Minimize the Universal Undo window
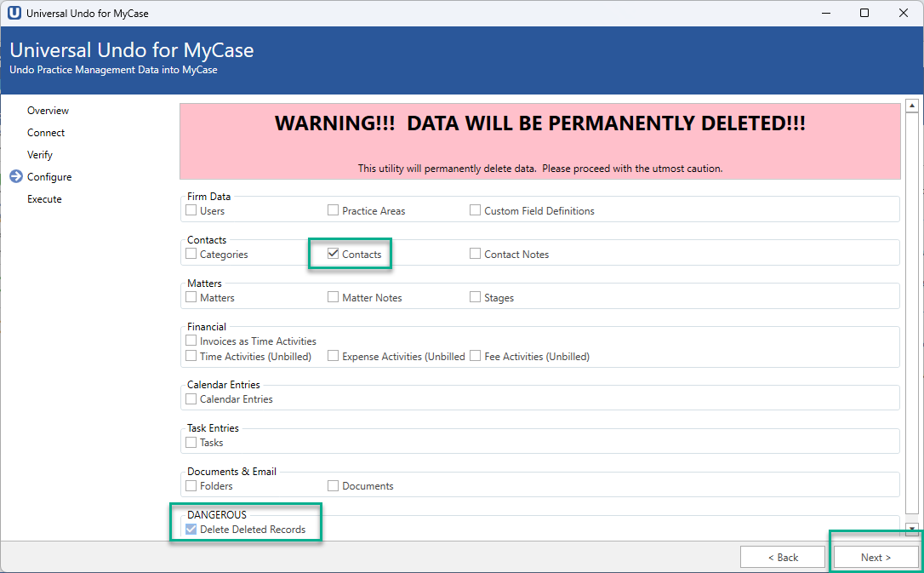This screenshot has width=924, height=573. tap(826, 13)
